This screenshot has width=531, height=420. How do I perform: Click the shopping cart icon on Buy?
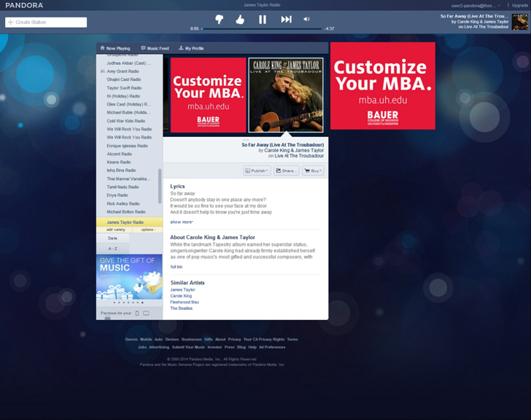[307, 171]
